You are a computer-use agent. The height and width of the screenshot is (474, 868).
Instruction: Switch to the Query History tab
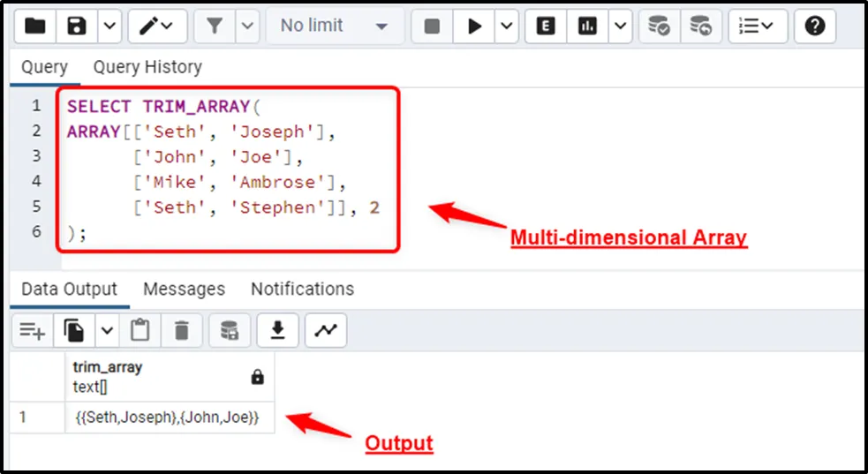147,67
